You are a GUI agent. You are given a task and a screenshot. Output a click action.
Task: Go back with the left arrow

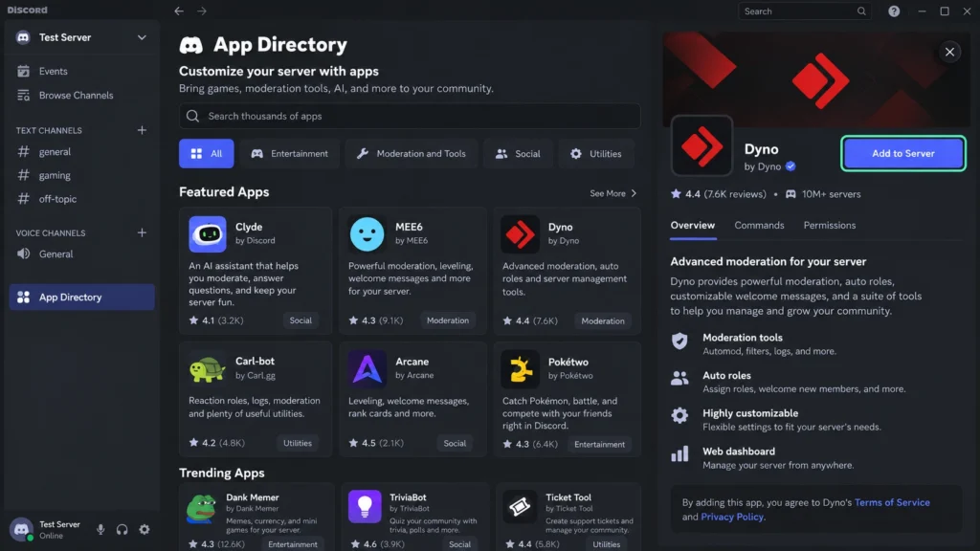[179, 11]
